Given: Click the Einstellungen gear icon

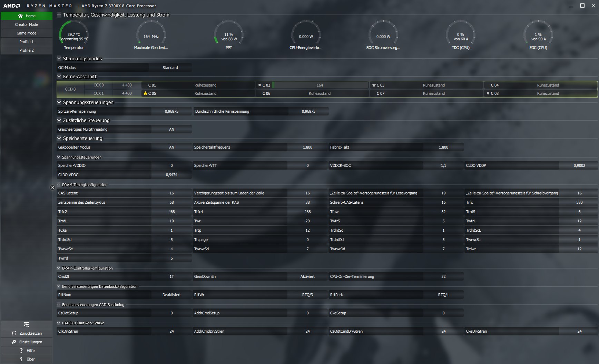Looking at the screenshot, I should (x=14, y=342).
